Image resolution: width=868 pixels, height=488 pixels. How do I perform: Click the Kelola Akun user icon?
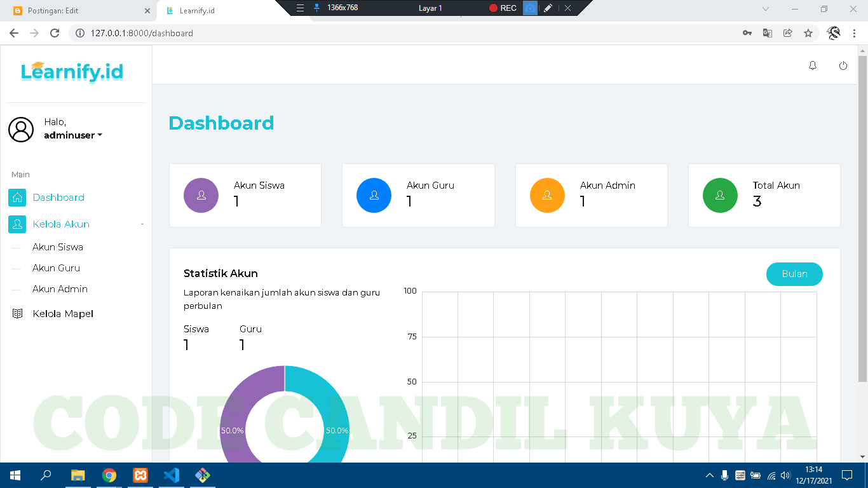17,224
